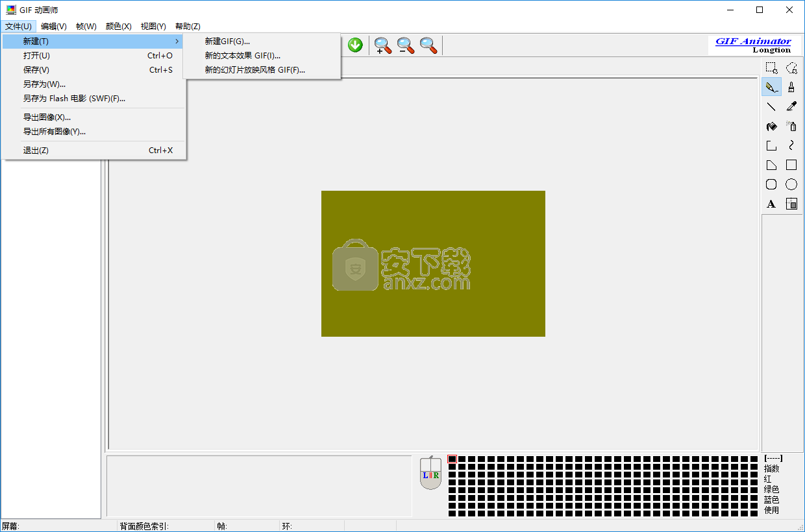The width and height of the screenshot is (805, 532).
Task: Click the zoom out magnifier icon
Action: coord(406,45)
